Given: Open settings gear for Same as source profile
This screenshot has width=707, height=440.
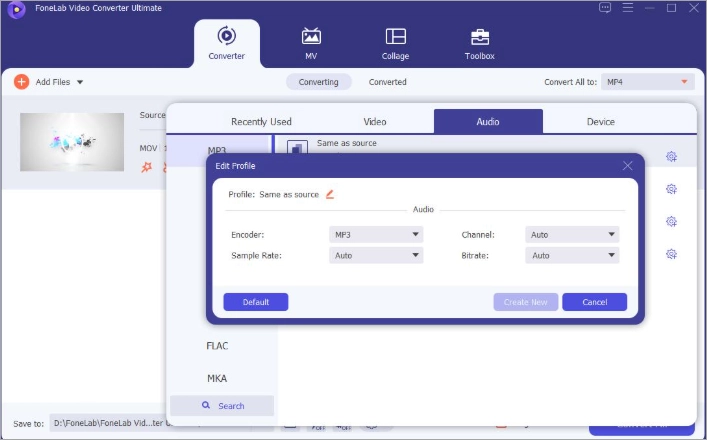Looking at the screenshot, I should tap(671, 156).
